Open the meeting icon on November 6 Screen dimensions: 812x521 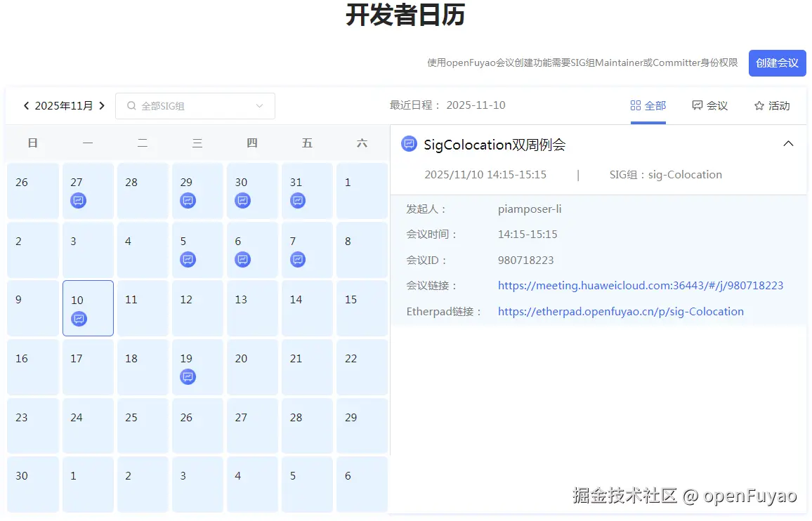242,259
